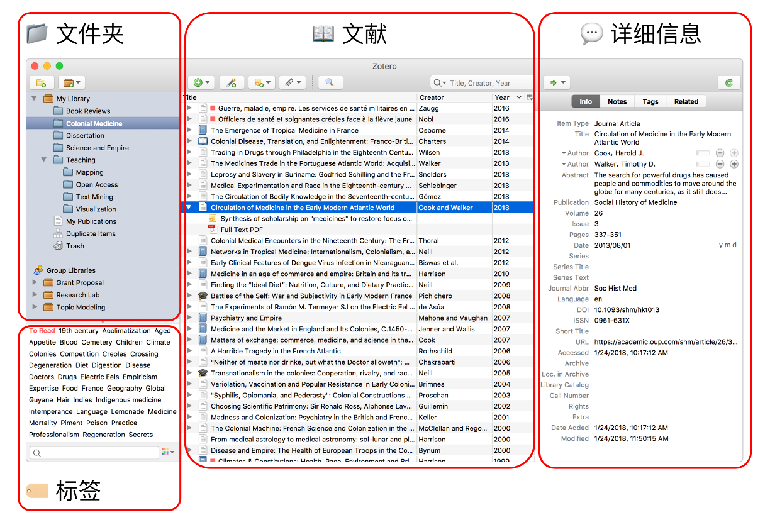Toggle name field mode for Cook, Harold J.
This screenshot has width=770, height=532.
[703, 153]
